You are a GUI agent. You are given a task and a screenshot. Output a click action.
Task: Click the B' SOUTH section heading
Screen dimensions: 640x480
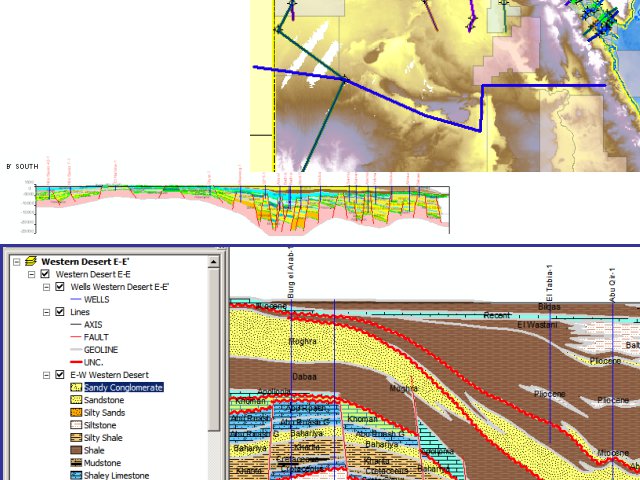[x=22, y=167]
